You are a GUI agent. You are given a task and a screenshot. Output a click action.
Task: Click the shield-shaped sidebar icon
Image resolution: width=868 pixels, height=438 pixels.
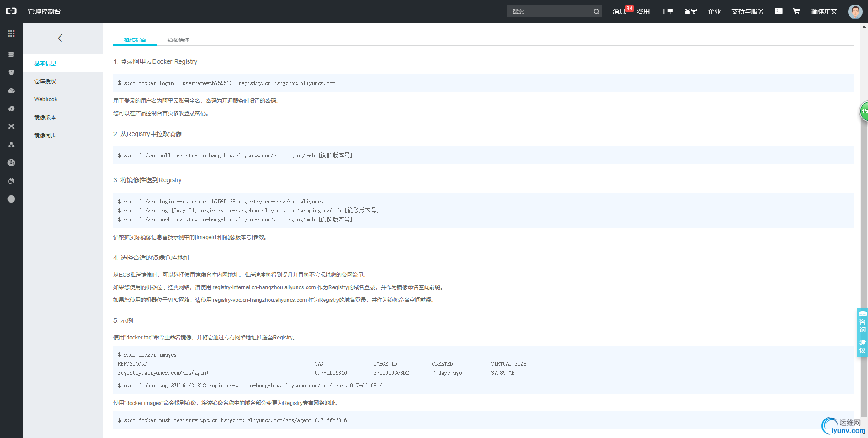(x=11, y=72)
